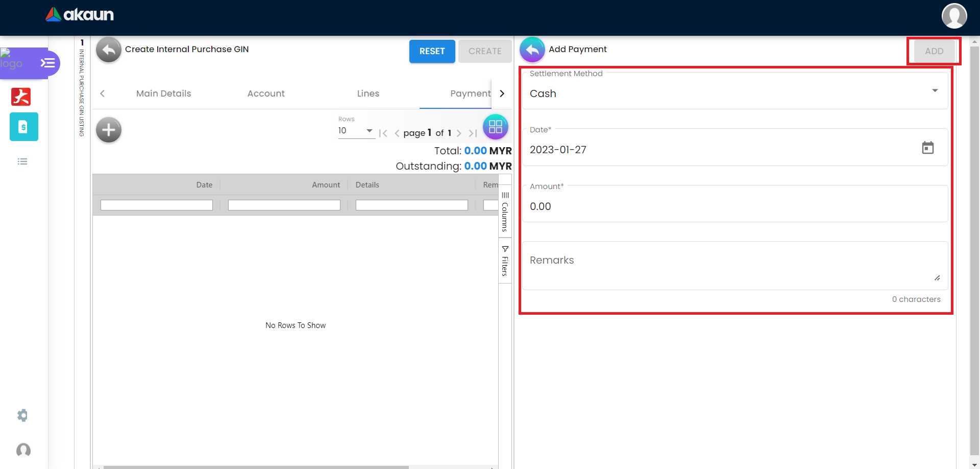Screen dimensions: 980x469
Task: Focus the Amount input field
Action: point(735,204)
